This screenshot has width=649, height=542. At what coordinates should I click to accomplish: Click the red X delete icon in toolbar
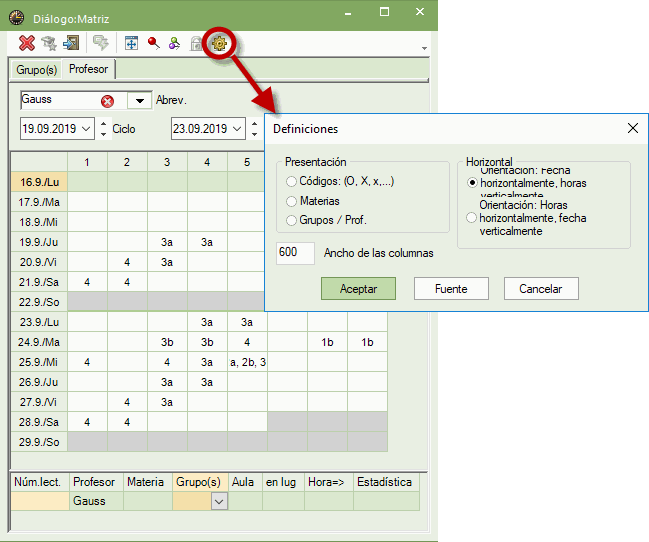pos(27,43)
